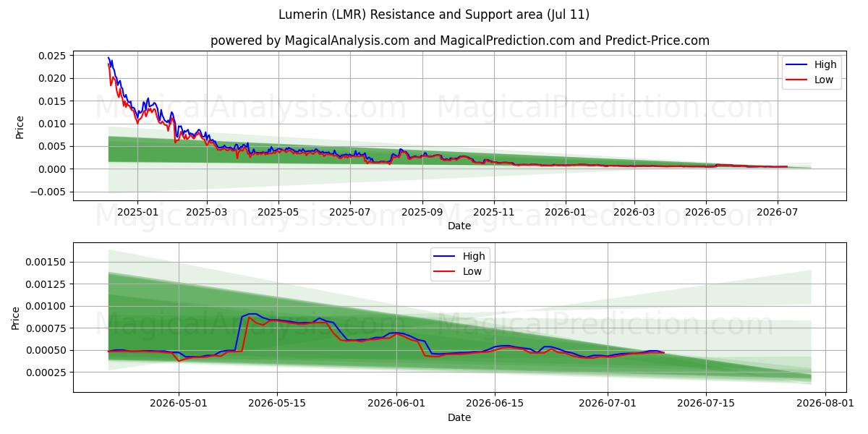Click the '0.000' price tick label

54,169
